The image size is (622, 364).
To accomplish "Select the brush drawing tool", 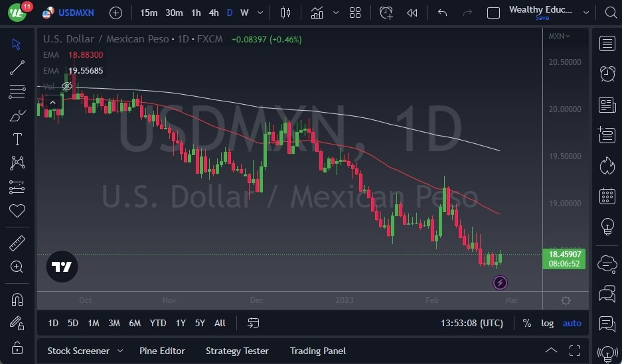I will point(17,115).
